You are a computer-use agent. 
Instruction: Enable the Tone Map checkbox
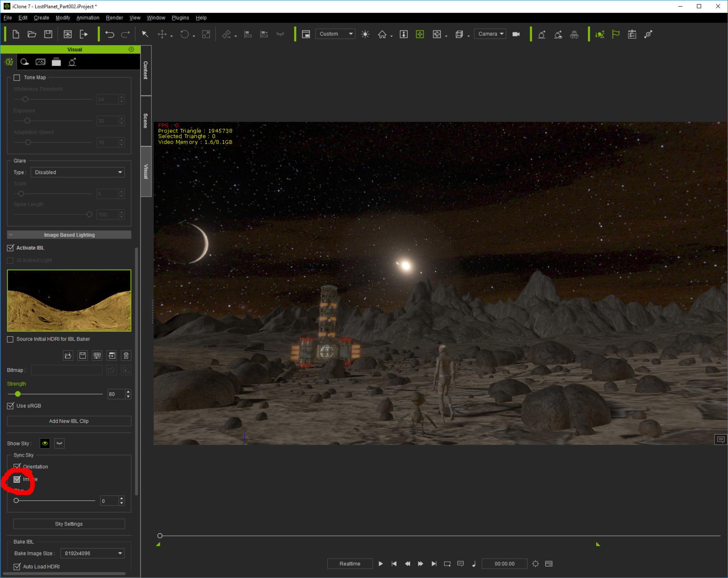click(x=17, y=78)
